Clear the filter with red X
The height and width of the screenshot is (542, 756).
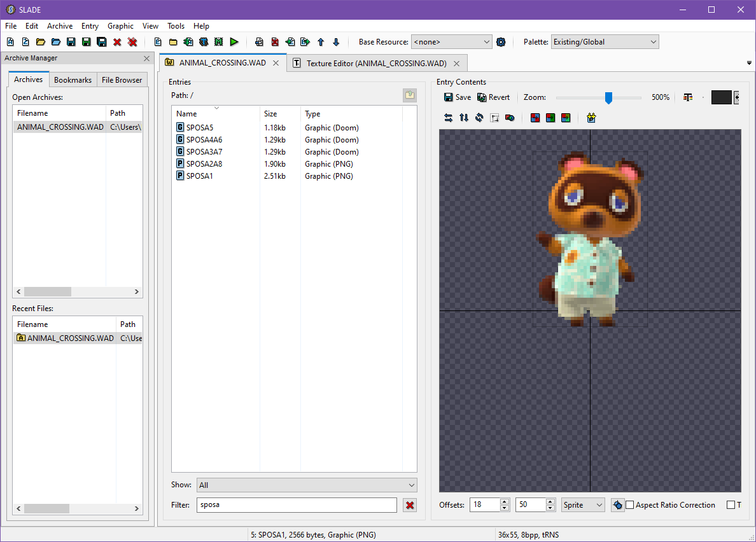(x=410, y=505)
